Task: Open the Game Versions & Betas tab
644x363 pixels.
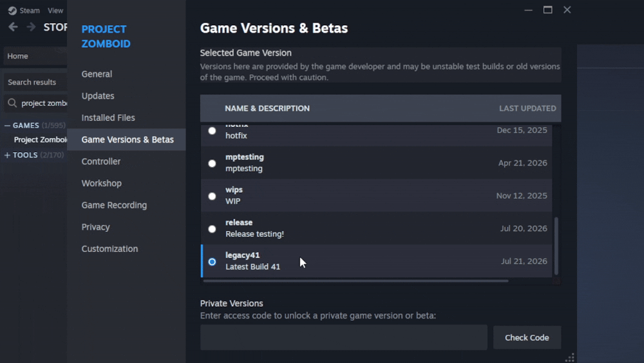Action: 126,139
